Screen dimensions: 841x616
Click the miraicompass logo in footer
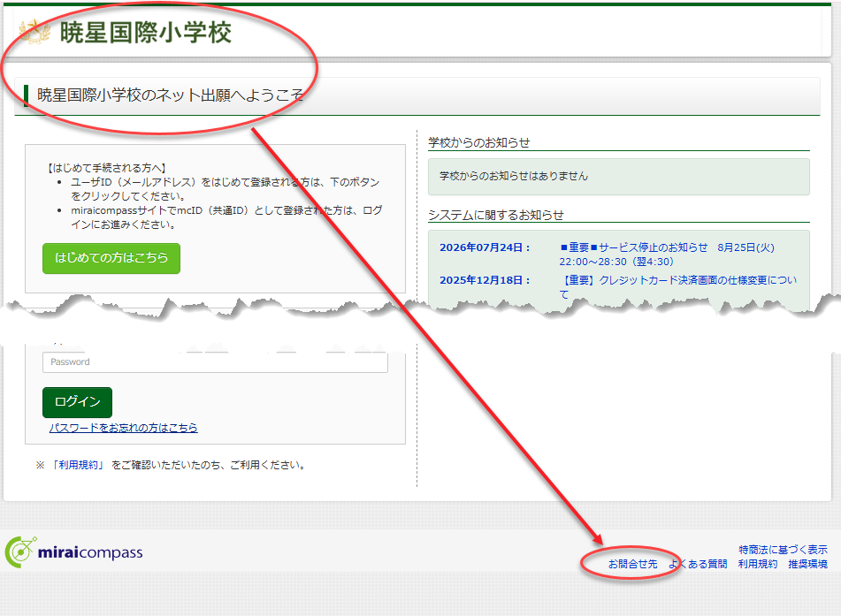(x=74, y=552)
